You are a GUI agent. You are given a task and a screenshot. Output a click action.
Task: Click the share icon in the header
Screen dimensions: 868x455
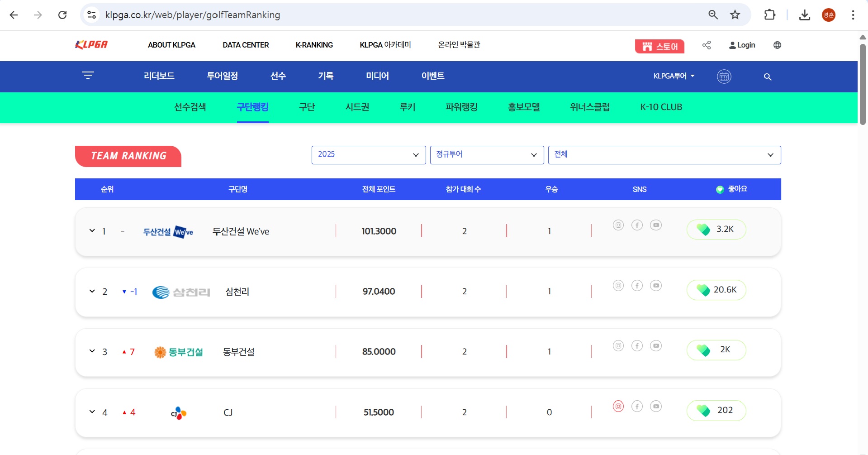tap(707, 45)
